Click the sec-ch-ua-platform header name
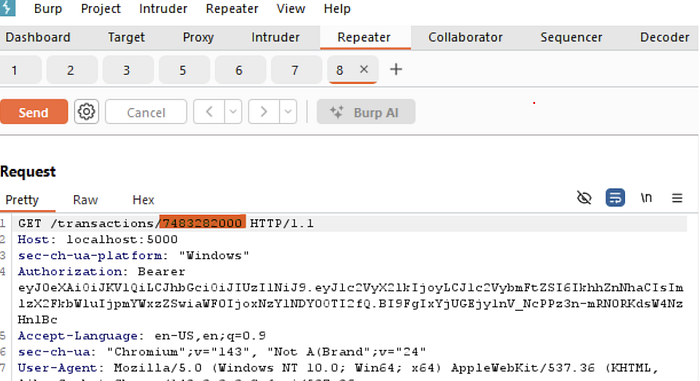The image size is (700, 381). tap(90, 255)
